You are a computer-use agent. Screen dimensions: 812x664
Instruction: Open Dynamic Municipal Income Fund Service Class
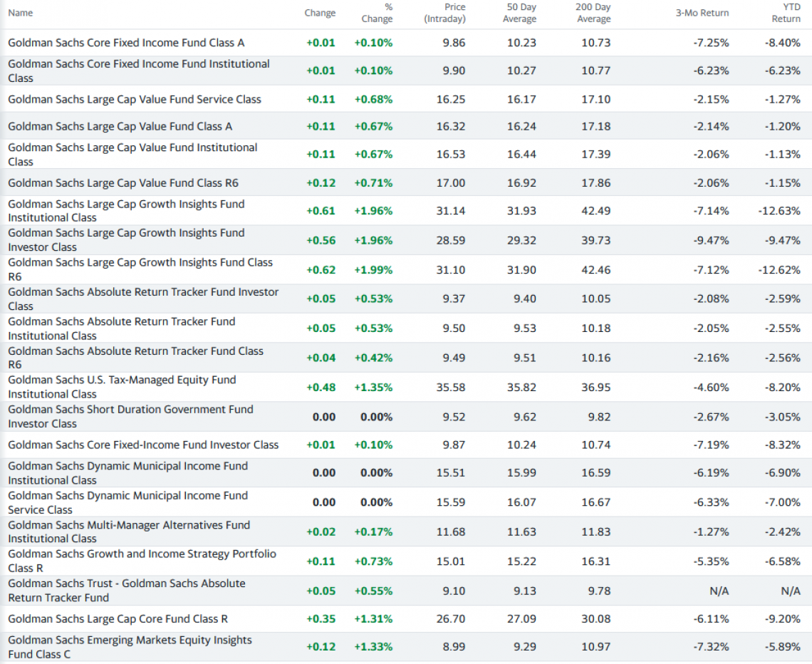pyautogui.click(x=128, y=502)
